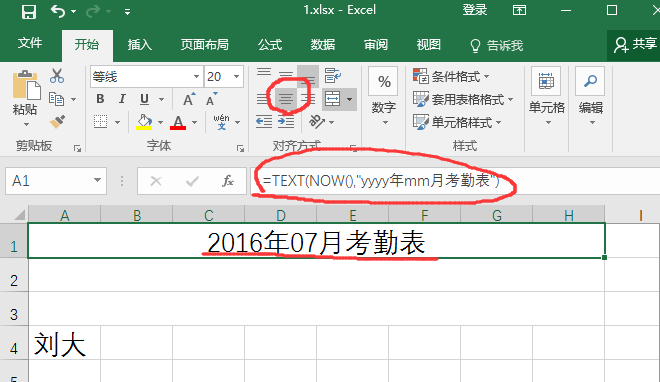Screen dimensions: 660x382
Task: Open the 数字 percent format group
Action: tap(383, 97)
